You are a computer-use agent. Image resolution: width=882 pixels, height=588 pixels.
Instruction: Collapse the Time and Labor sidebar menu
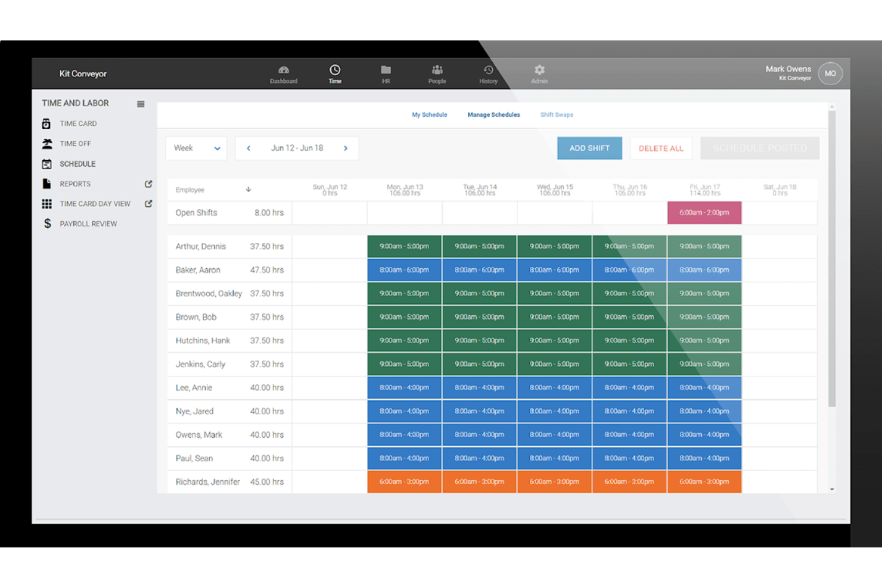coord(141,104)
